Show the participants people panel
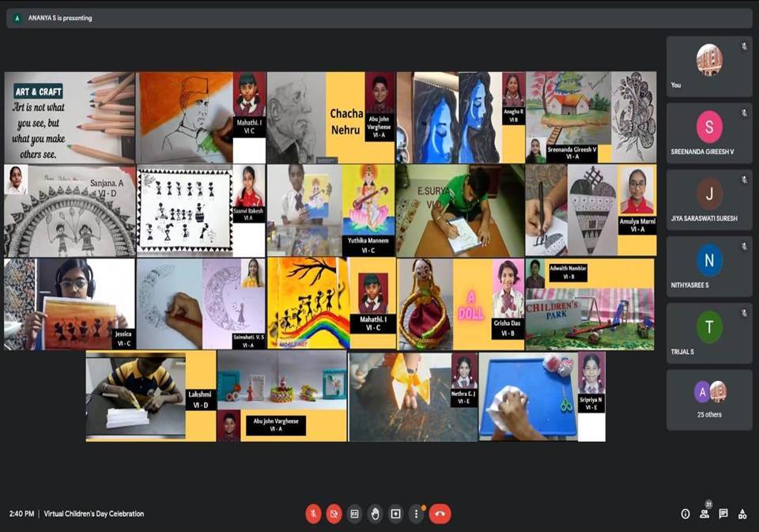 point(704,514)
